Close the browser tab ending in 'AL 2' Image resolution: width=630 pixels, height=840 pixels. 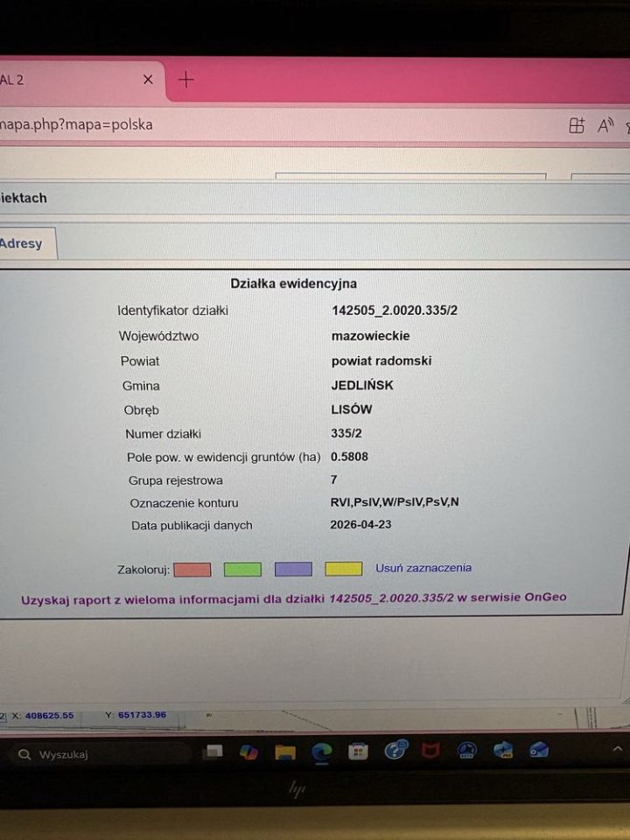pos(148,80)
